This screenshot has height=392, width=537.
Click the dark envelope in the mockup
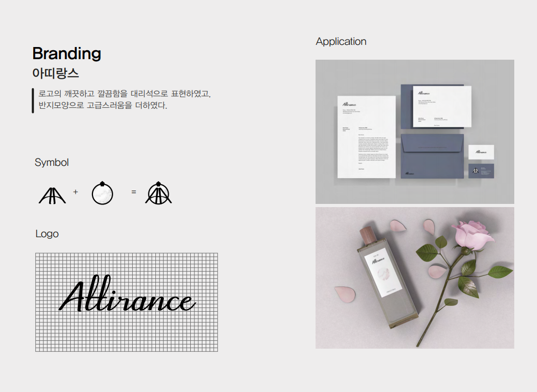[x=432, y=155]
